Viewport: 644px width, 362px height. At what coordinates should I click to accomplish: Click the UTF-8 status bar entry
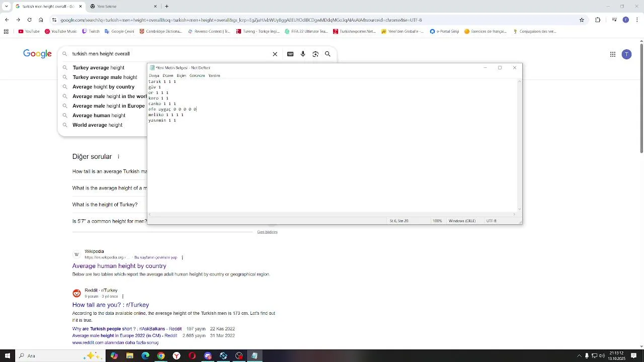point(492,221)
